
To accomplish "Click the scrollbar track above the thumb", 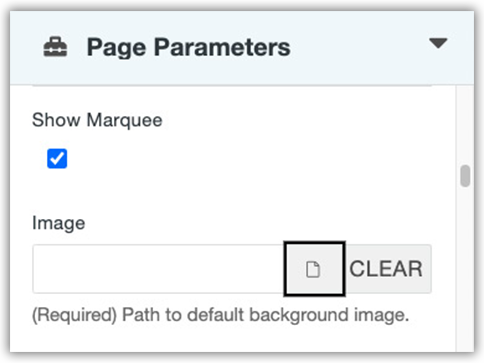I will point(465,125).
